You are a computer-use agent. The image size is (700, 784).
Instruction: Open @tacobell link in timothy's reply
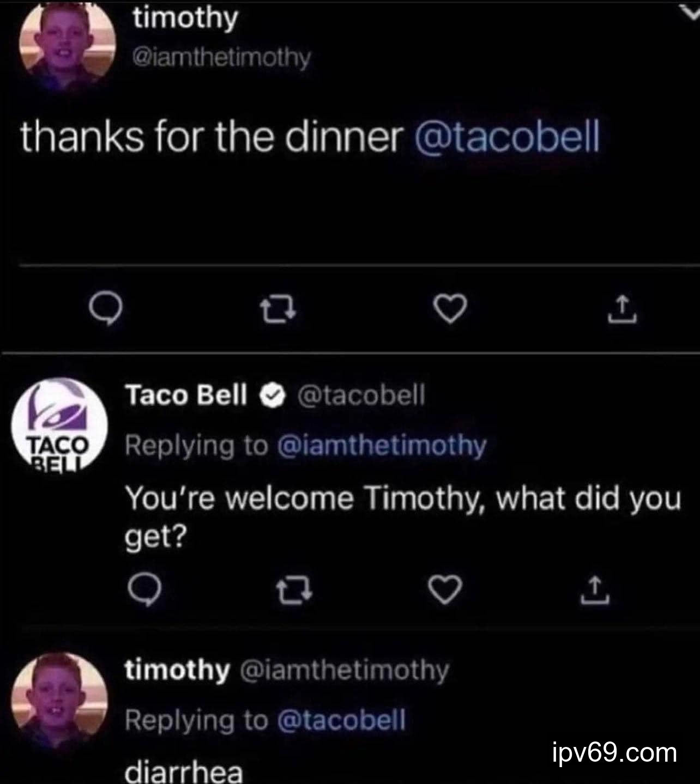click(x=341, y=720)
